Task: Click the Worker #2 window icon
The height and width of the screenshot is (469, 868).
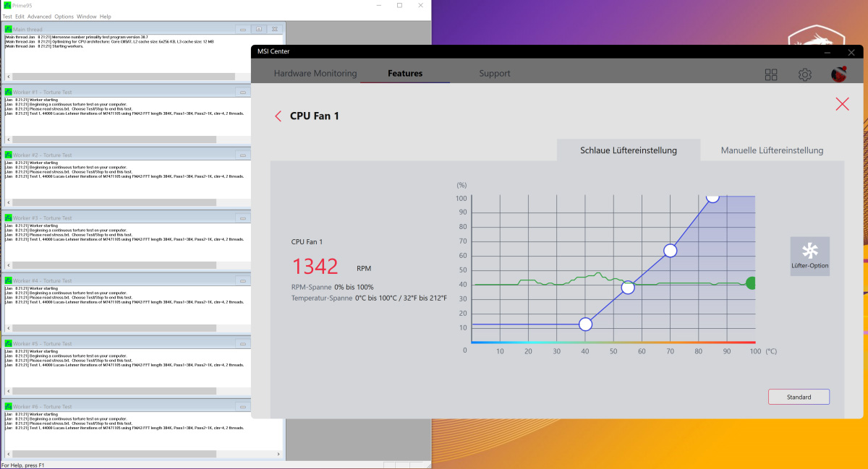Action: click(x=9, y=155)
